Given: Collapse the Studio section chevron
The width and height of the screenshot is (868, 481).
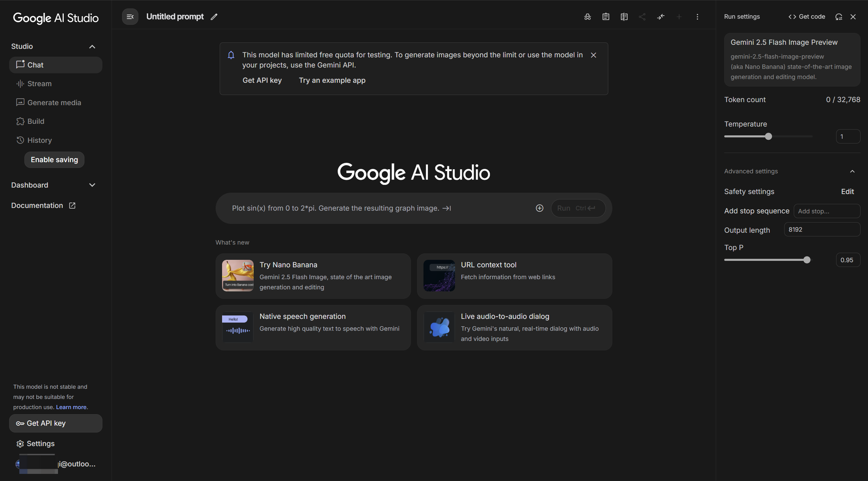Looking at the screenshot, I should tap(92, 47).
